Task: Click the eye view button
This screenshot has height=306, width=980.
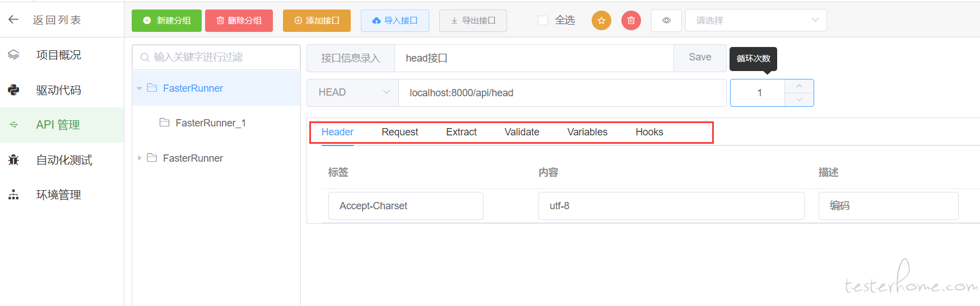Action: (x=666, y=21)
